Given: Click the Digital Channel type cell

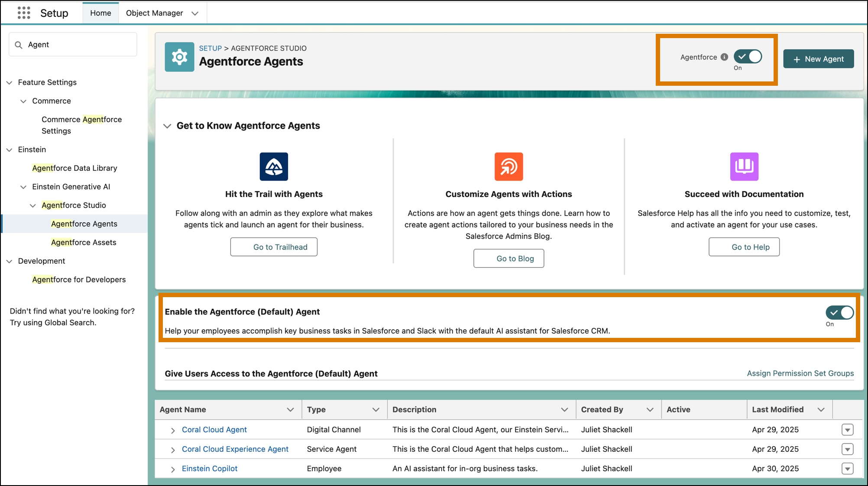Looking at the screenshot, I should [334, 430].
